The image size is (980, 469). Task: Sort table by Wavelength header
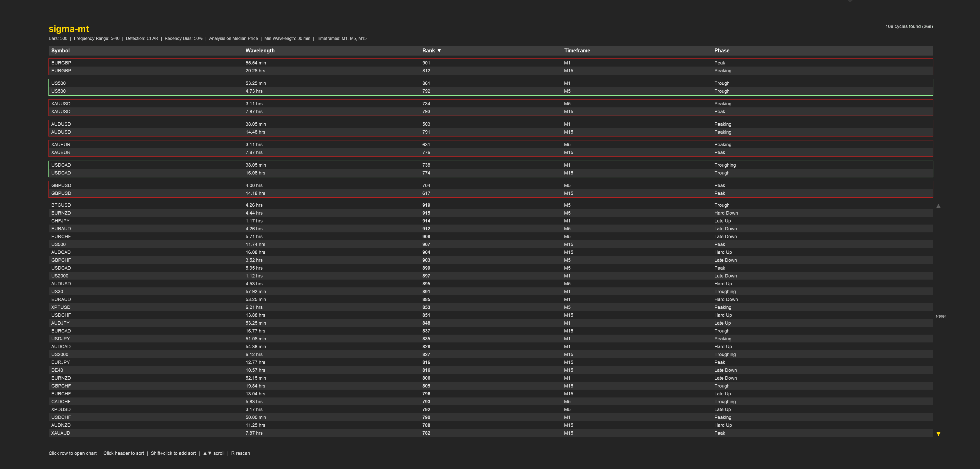pos(260,51)
